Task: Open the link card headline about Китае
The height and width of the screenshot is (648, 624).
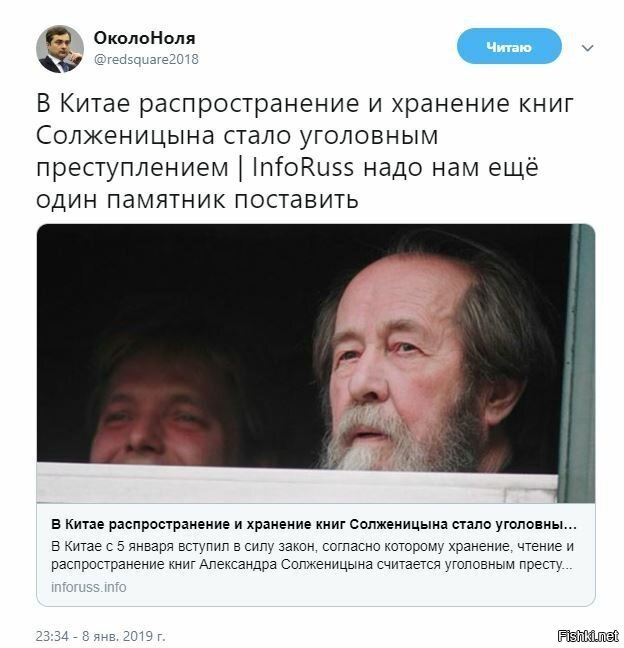Action: (x=314, y=524)
